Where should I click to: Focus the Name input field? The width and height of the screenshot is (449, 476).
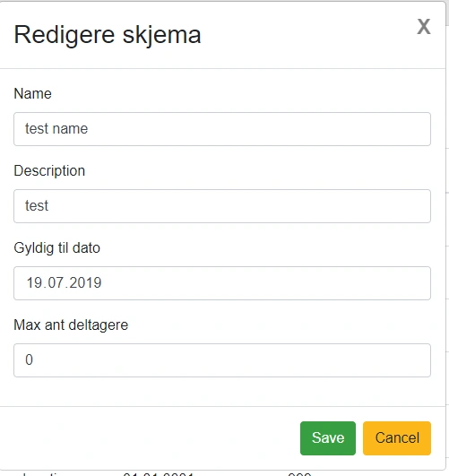click(222, 129)
